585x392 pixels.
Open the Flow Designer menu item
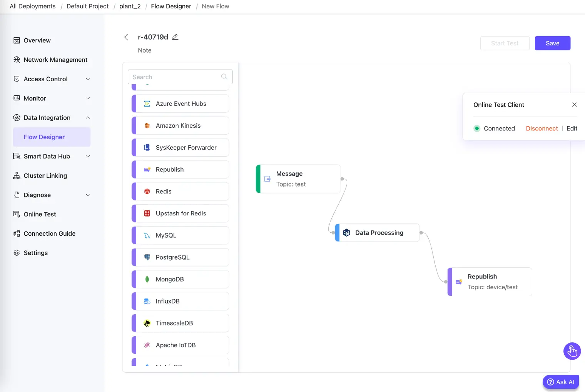pyautogui.click(x=52, y=137)
